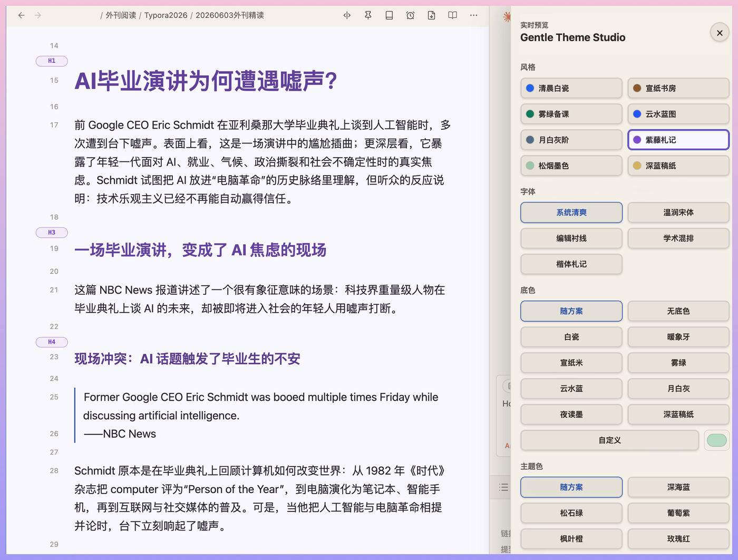Select 雾绿备课 style
Screen dimensions: 738x560
571,114
